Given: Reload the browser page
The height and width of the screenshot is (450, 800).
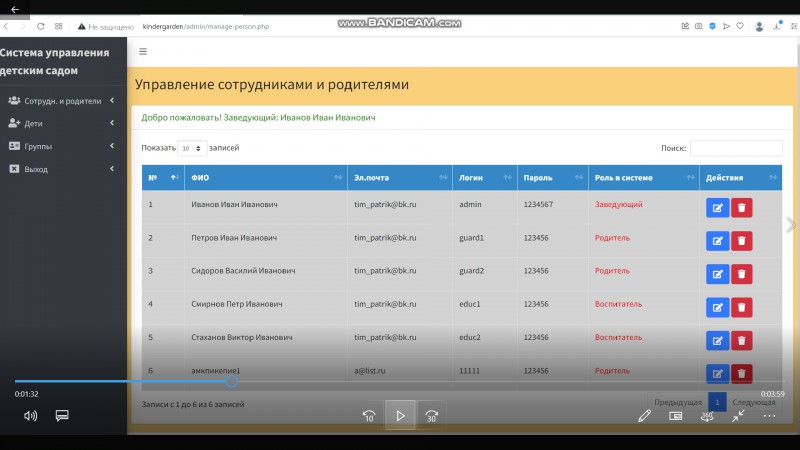Looking at the screenshot, I should point(40,27).
